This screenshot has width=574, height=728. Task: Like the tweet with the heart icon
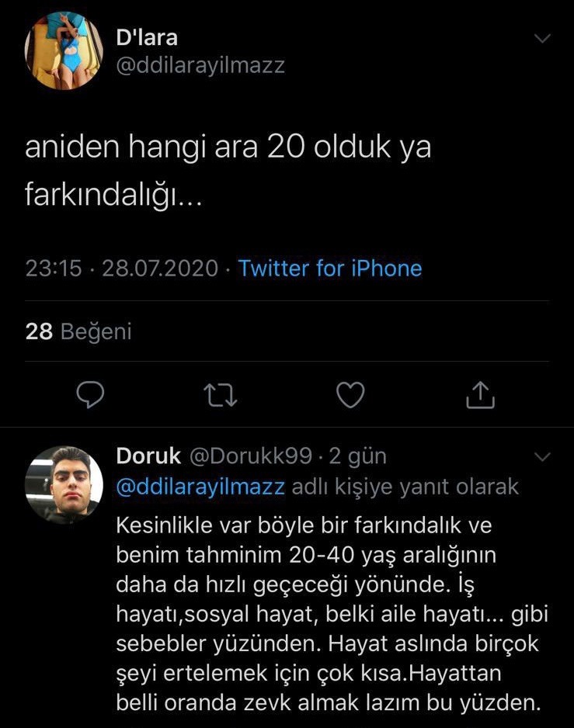[x=350, y=395]
